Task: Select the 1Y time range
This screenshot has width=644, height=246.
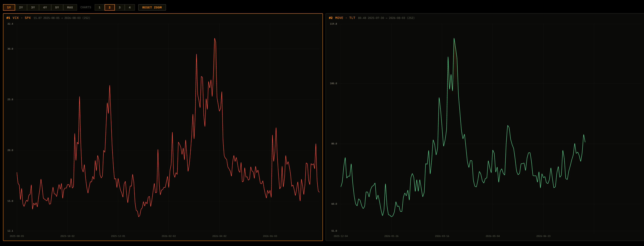Action: tap(9, 7)
